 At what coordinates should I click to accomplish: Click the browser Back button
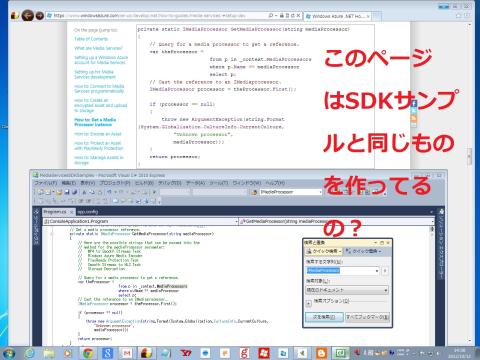click(x=28, y=15)
